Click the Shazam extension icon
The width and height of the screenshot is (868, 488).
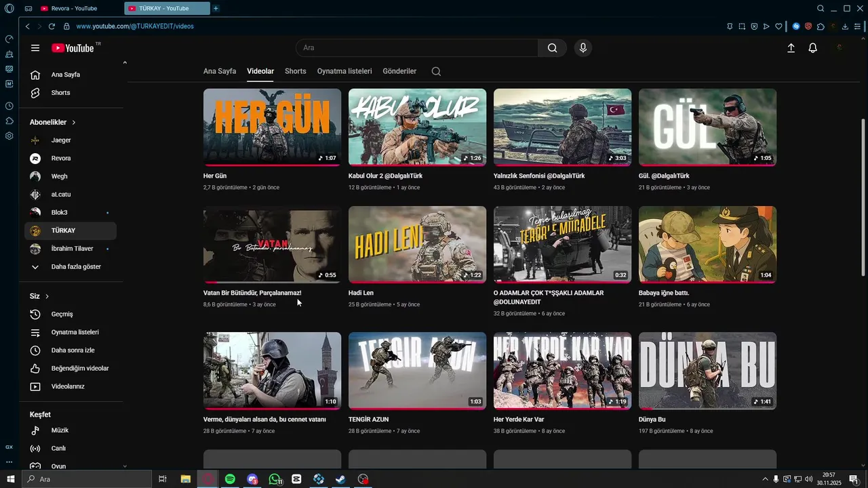(x=796, y=26)
